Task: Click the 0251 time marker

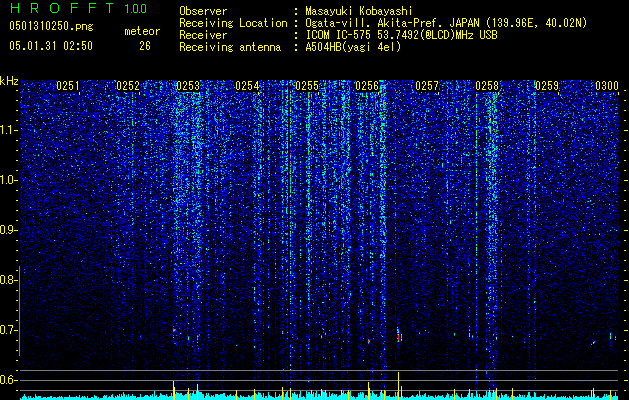Action: coord(68,86)
